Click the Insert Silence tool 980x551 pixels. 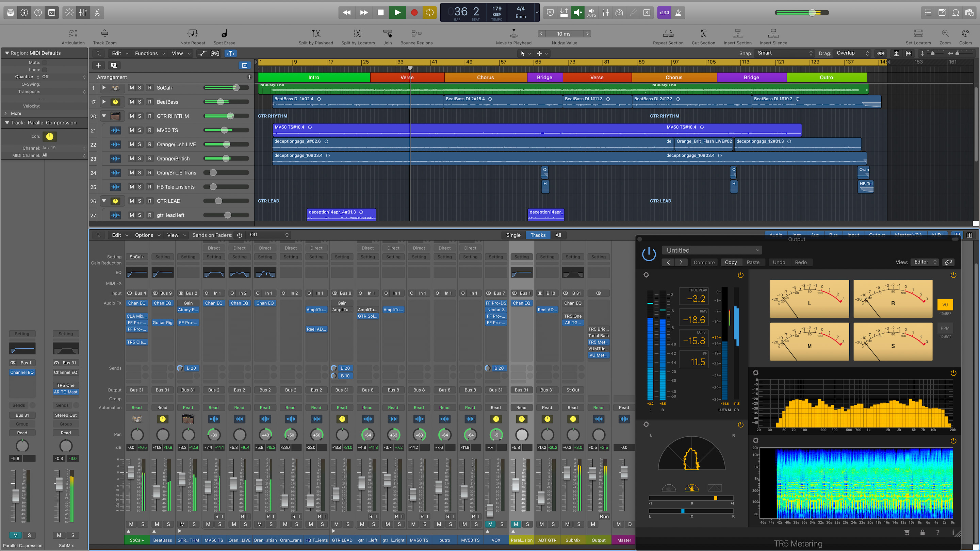click(773, 37)
